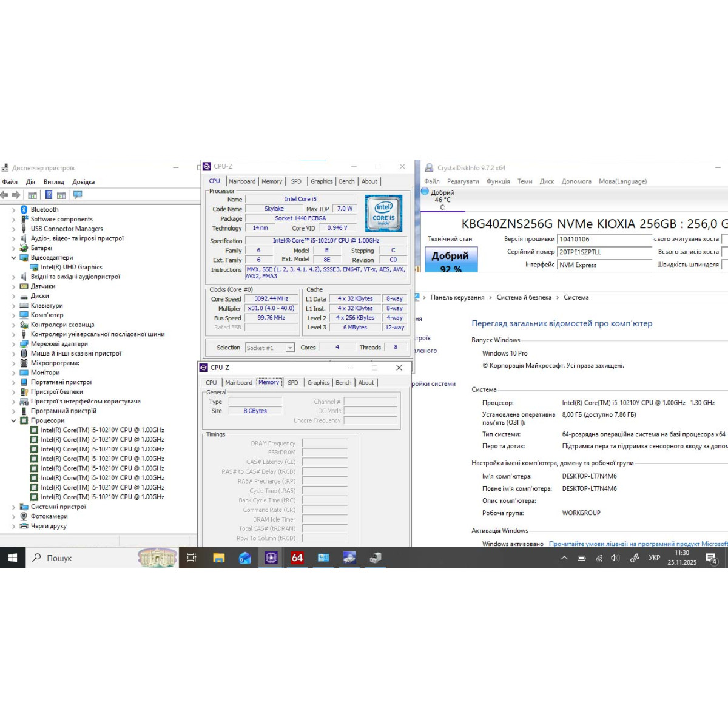This screenshot has width=728, height=728.
Task: Click the Клавіатури keyboard icon
Action: [24, 305]
